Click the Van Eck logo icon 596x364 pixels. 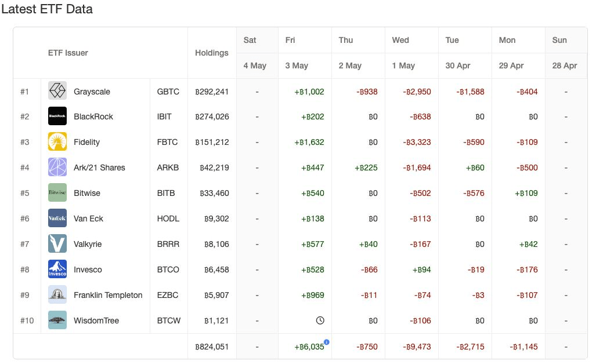[x=57, y=219]
